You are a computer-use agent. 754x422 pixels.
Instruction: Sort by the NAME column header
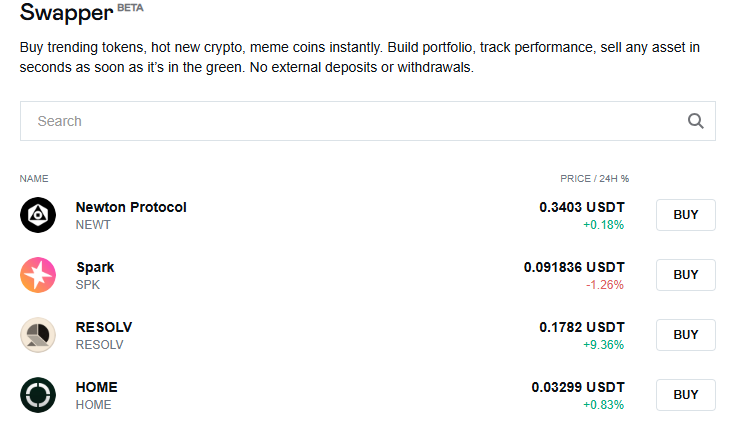pyautogui.click(x=34, y=179)
